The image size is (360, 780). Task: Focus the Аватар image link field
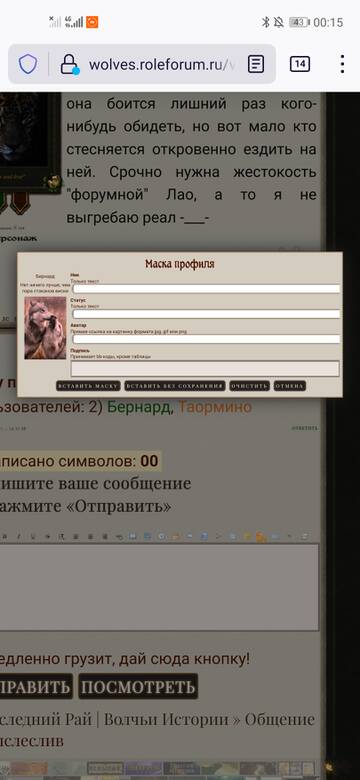[206, 339]
